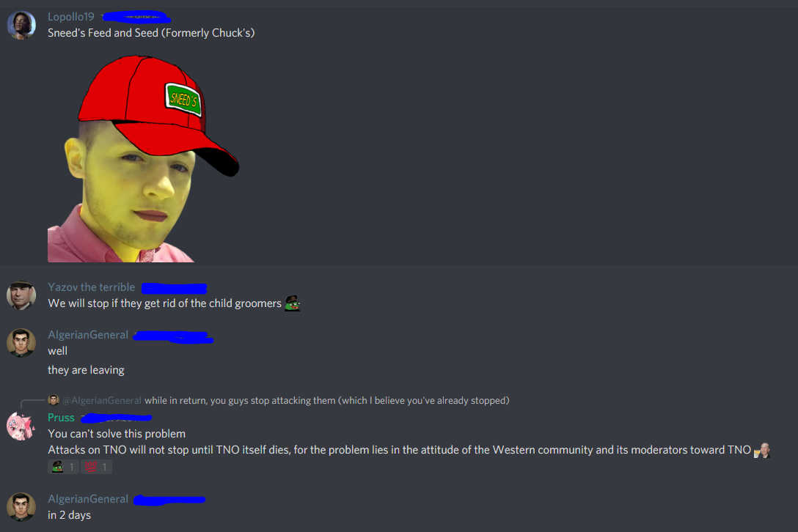Select the 'they are leaving' message

[86, 370]
